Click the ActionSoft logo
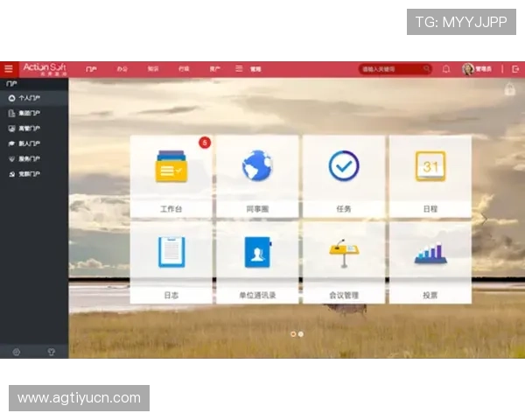This screenshot has height=420, width=525. pyautogui.click(x=45, y=69)
